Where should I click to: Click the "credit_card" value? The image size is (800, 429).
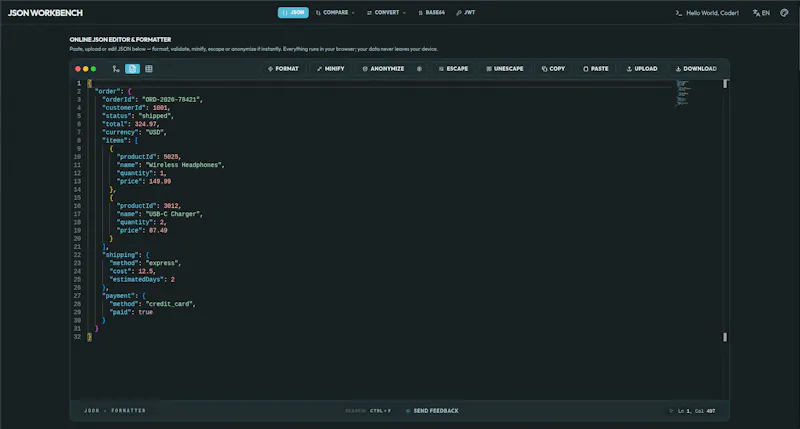click(169, 304)
